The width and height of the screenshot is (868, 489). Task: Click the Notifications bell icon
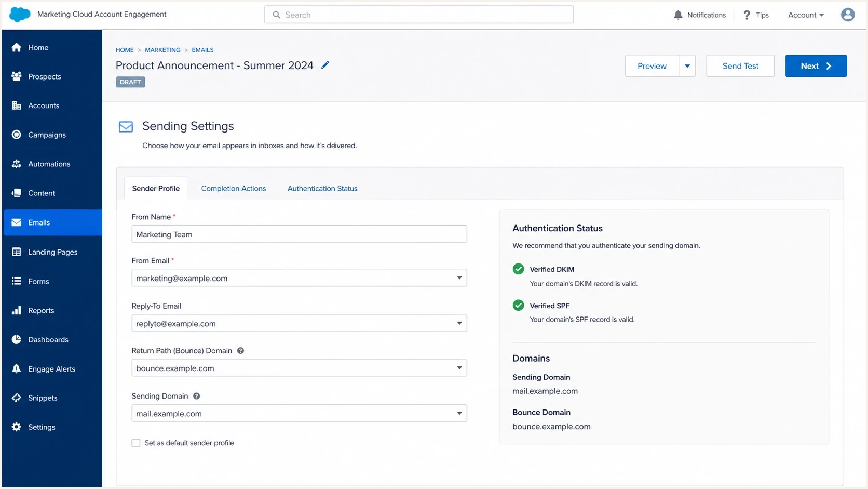point(678,15)
